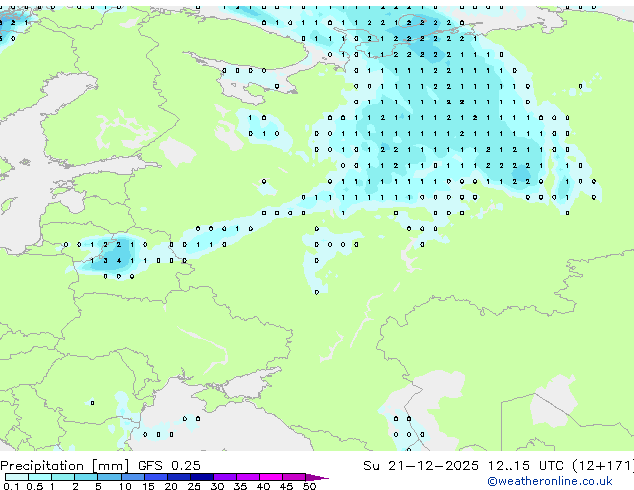The width and height of the screenshot is (634, 490).
Task: Click the '4' precipitation value on the map
Action: pos(118,261)
